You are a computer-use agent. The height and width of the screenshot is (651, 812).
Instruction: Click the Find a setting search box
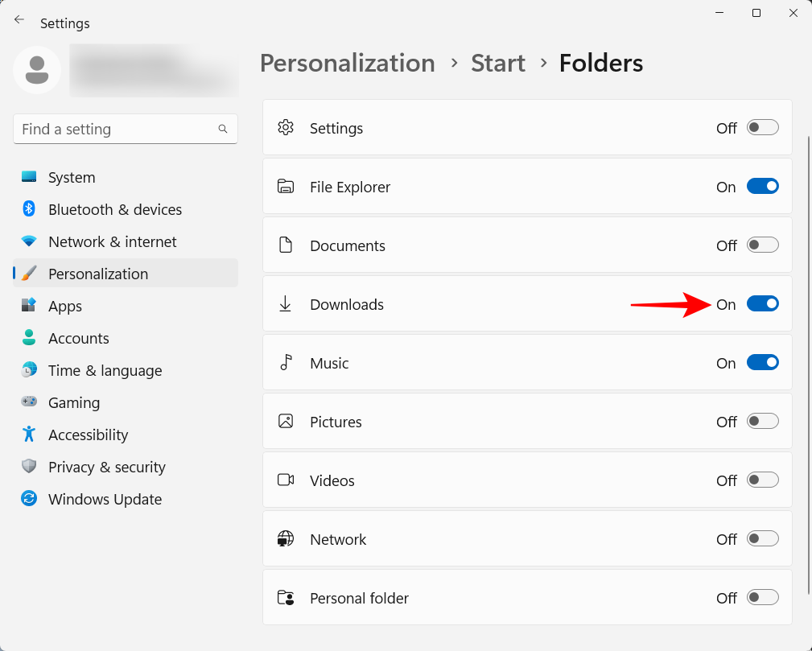(125, 129)
